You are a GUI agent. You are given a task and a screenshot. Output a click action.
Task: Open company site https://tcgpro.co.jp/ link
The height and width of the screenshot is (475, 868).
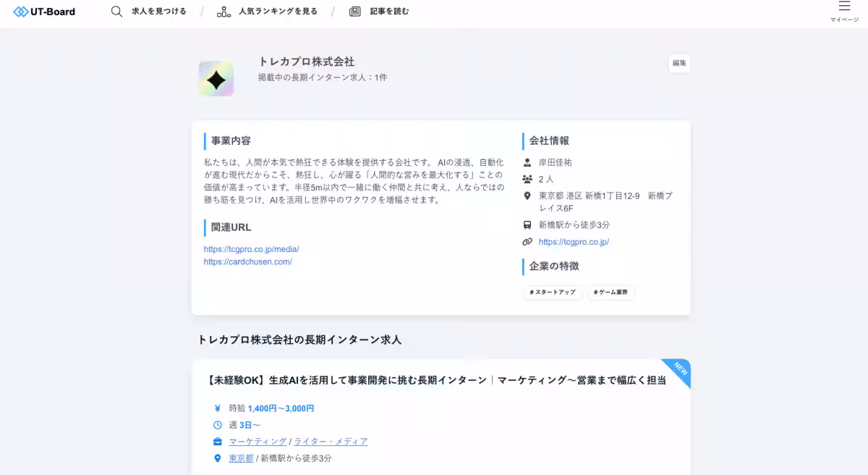click(574, 242)
